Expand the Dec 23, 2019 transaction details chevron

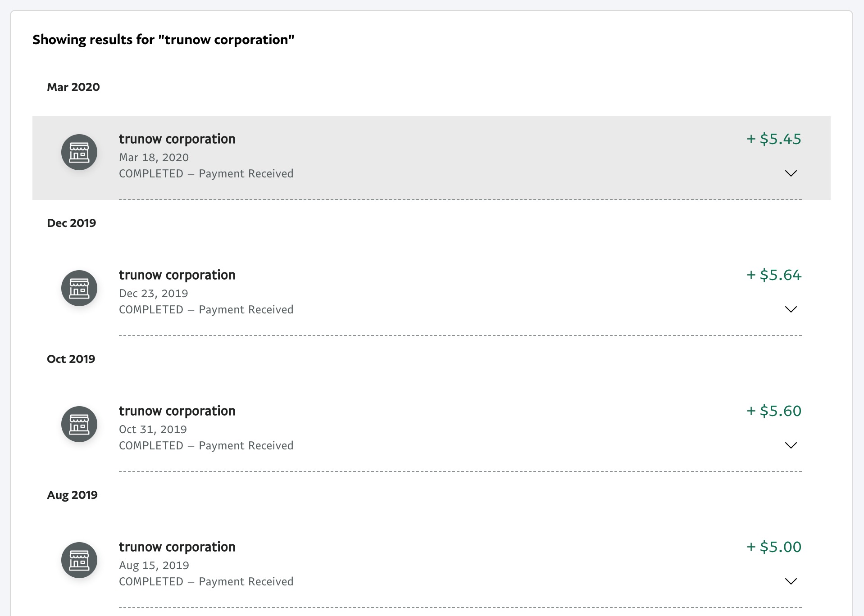coord(791,309)
